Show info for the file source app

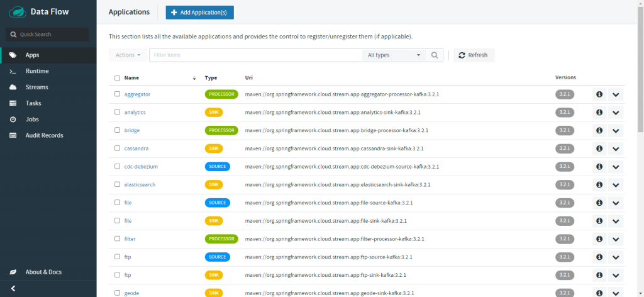(599, 203)
